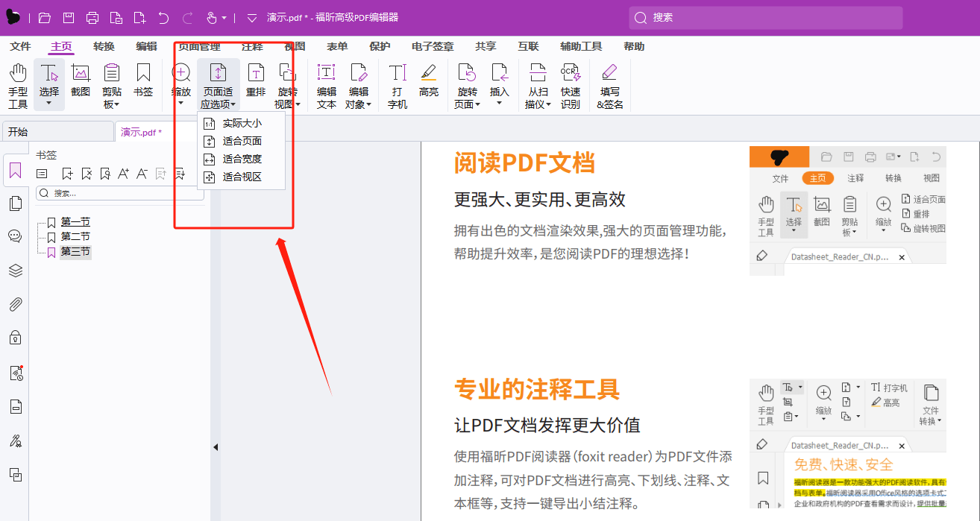This screenshot has height=521, width=980.
Task: Switch to the 转换 ribbon tab
Action: (104, 46)
